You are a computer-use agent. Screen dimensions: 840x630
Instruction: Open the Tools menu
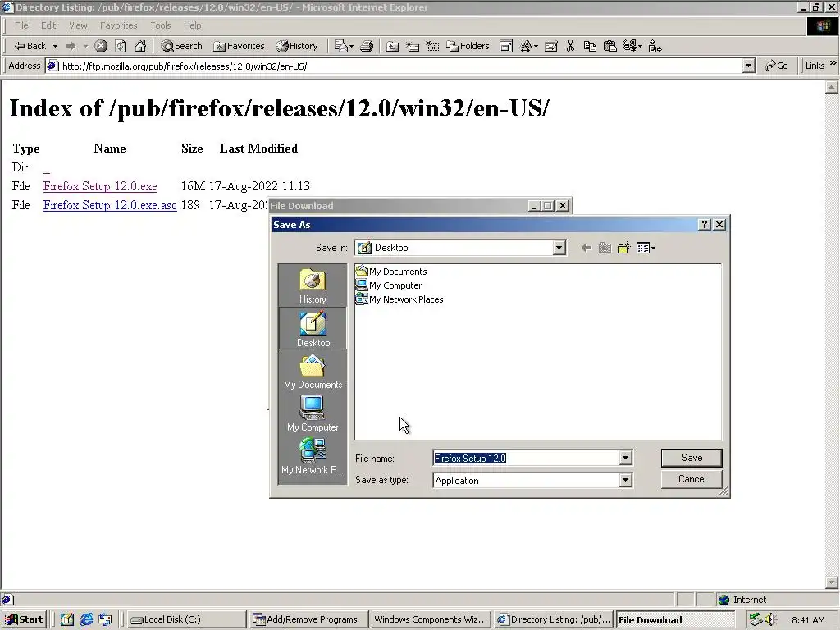point(160,25)
